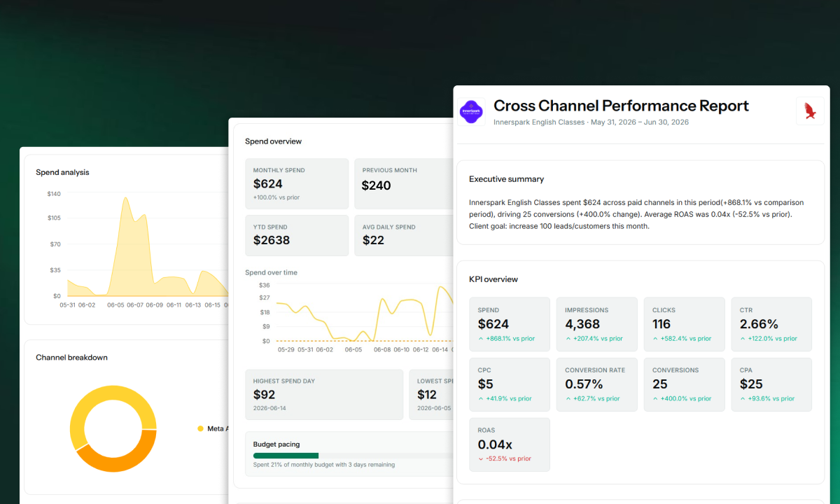This screenshot has height=504, width=840.
Task: Click the Conversion rate 0.57% value
Action: tap(584, 384)
